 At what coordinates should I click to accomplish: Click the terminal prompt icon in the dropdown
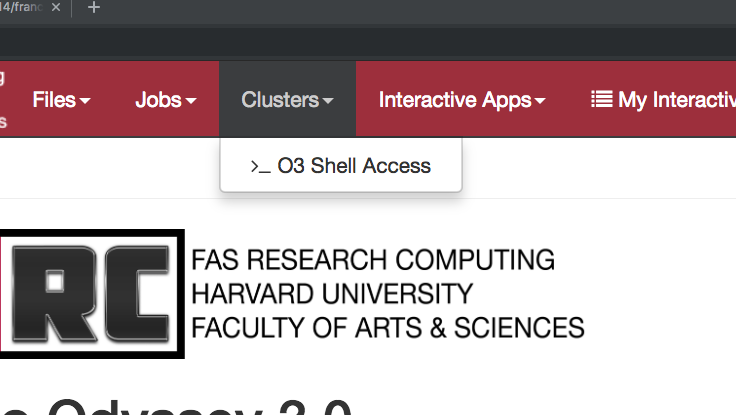pyautogui.click(x=261, y=167)
